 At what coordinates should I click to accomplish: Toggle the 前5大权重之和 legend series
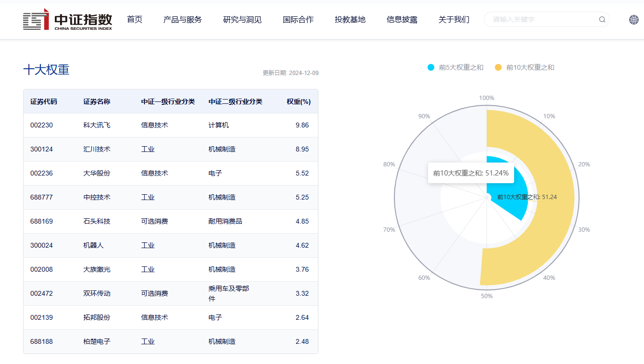click(455, 67)
